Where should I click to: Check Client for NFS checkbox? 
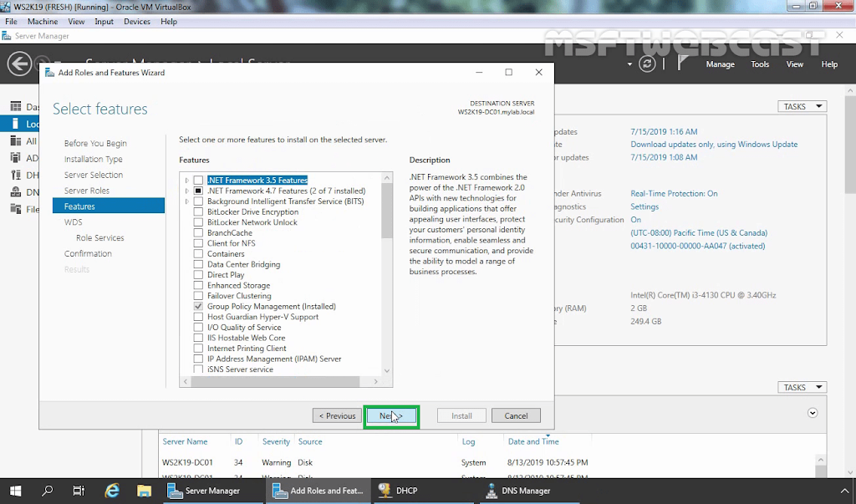tap(198, 243)
